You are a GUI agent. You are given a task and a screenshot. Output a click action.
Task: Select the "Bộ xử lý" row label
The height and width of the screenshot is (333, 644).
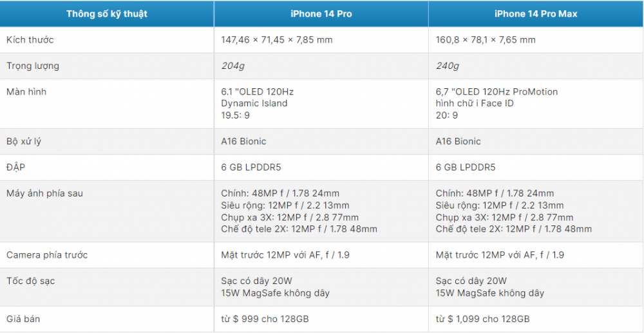pos(24,142)
